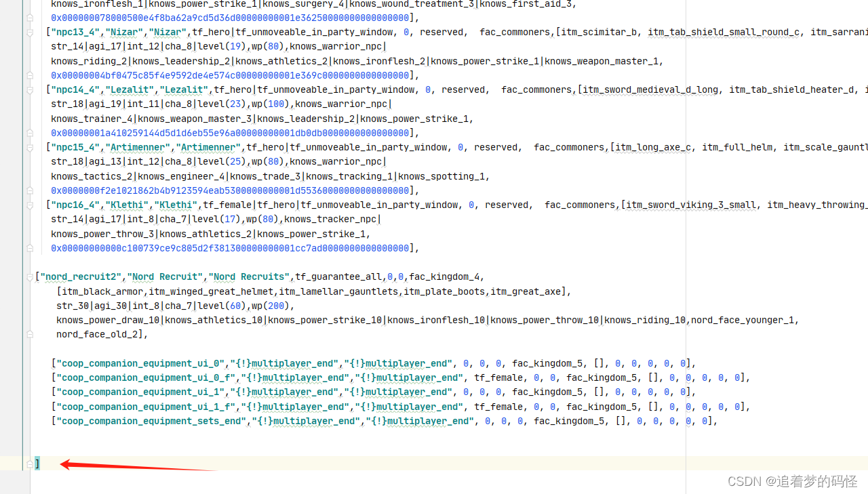868x494 pixels.
Task: Click knows_athletics_10 skill
Action: pyautogui.click(x=214, y=320)
